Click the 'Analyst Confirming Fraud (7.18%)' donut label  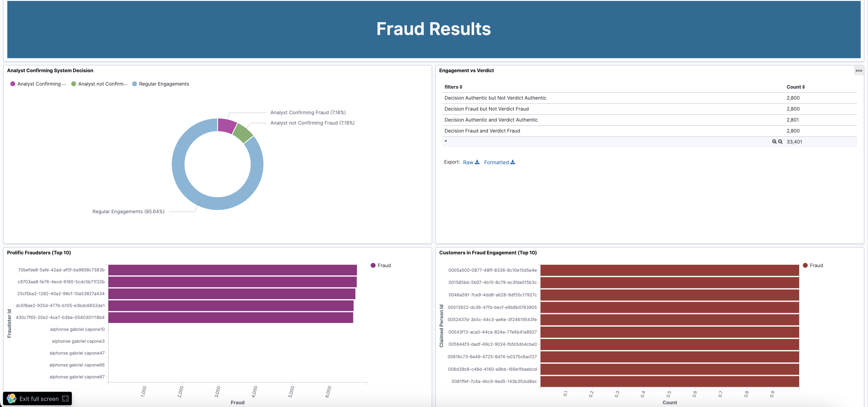[x=308, y=113]
